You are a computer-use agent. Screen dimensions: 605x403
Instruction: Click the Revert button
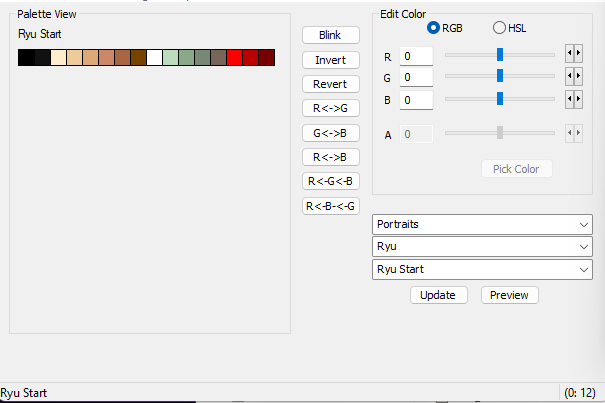tap(331, 84)
